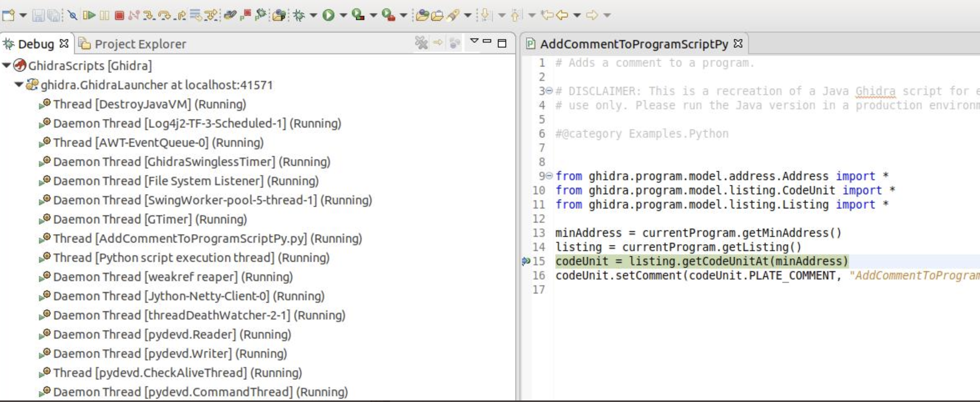Select Daemon Thread [pydevd.Reader]
This screenshot has width=980, height=402.
pos(172,335)
